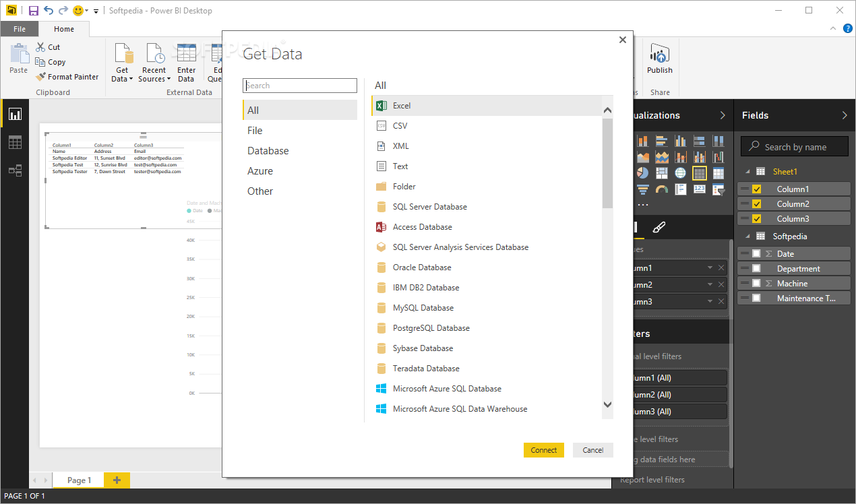Open the smiley feedback dropdown arrow
The image size is (856, 504).
click(x=87, y=11)
